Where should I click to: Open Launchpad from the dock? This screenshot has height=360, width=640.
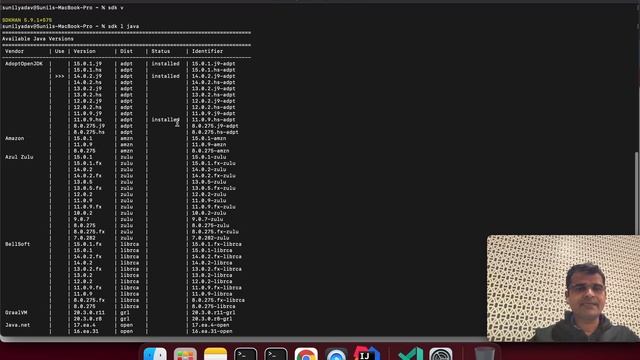[x=185, y=354]
